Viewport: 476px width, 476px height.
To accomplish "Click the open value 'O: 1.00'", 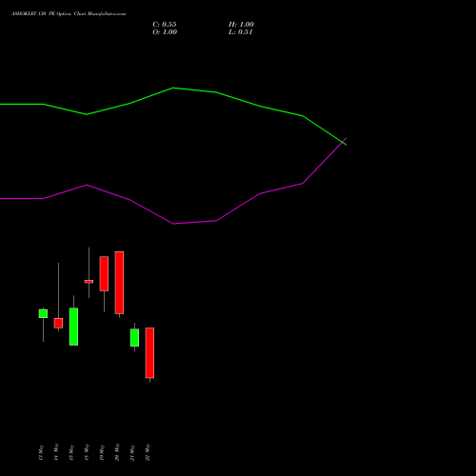I will tap(165, 32).
